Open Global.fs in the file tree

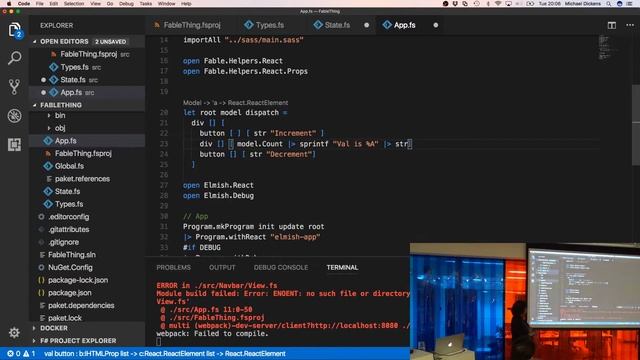click(69, 166)
